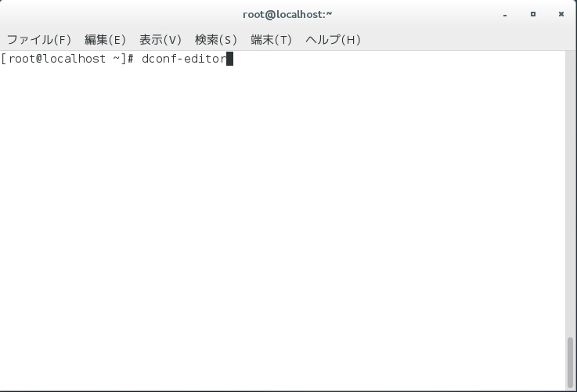Close the root@localhost terminal window
Screen dimensions: 577x392
coord(561,14)
